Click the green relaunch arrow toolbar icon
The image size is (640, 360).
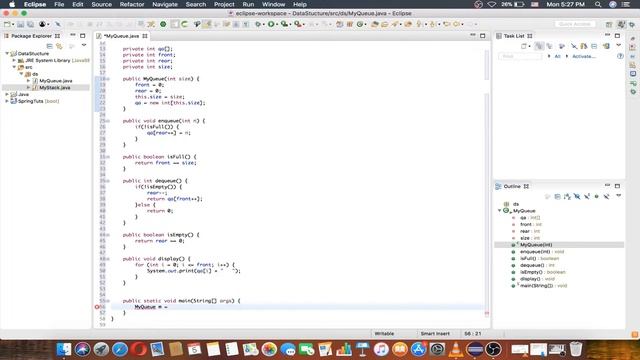184,24
